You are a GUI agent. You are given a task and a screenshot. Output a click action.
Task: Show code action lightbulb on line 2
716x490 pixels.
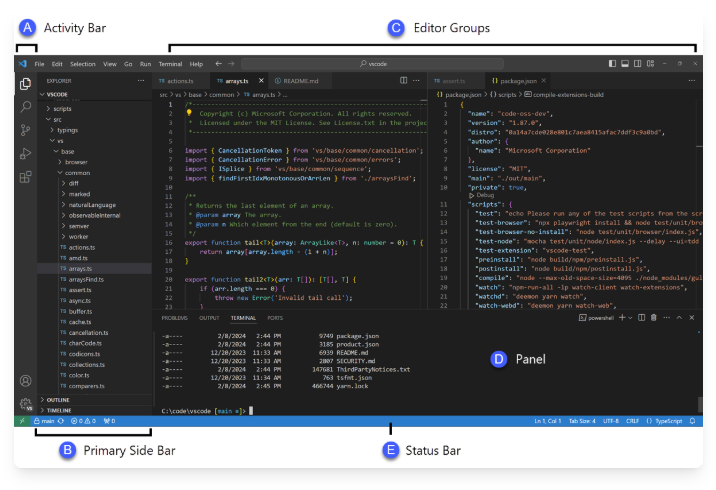coord(189,112)
